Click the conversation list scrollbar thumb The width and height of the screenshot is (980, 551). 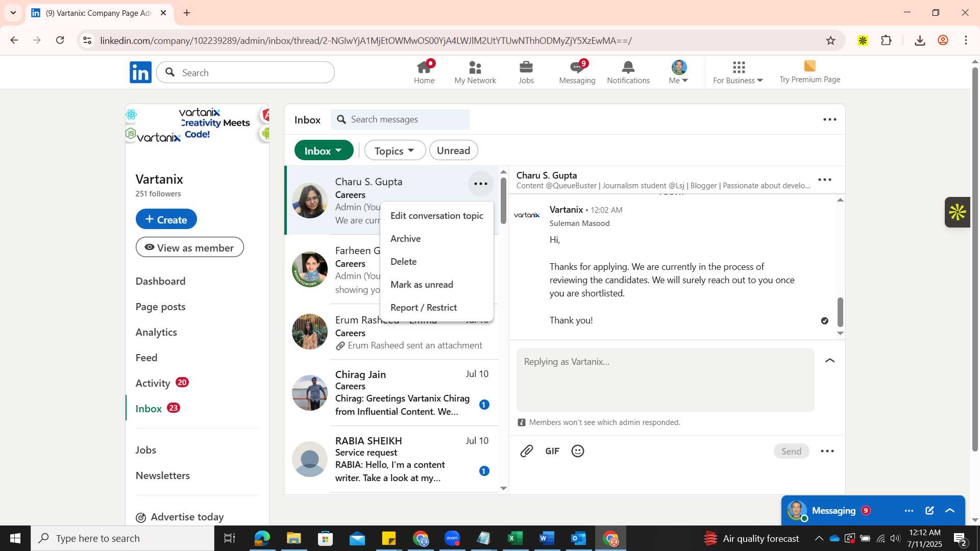[503, 201]
